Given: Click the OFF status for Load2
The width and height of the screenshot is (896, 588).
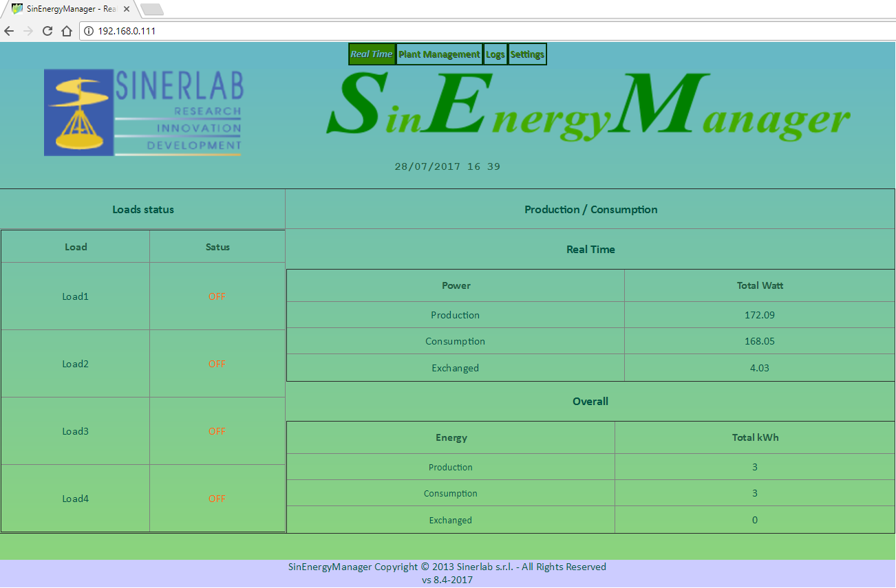Looking at the screenshot, I should [217, 364].
